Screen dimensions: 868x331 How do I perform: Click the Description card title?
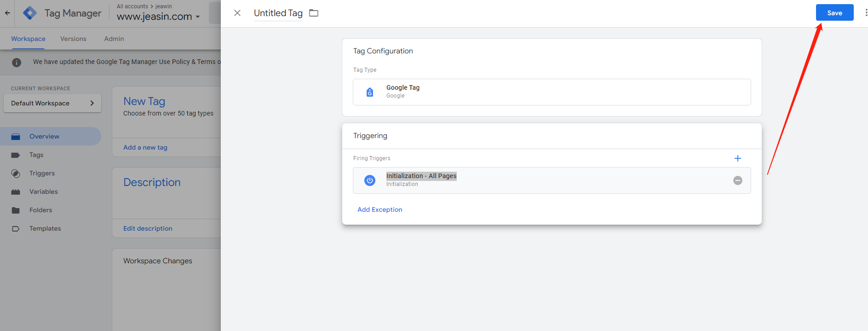152,182
